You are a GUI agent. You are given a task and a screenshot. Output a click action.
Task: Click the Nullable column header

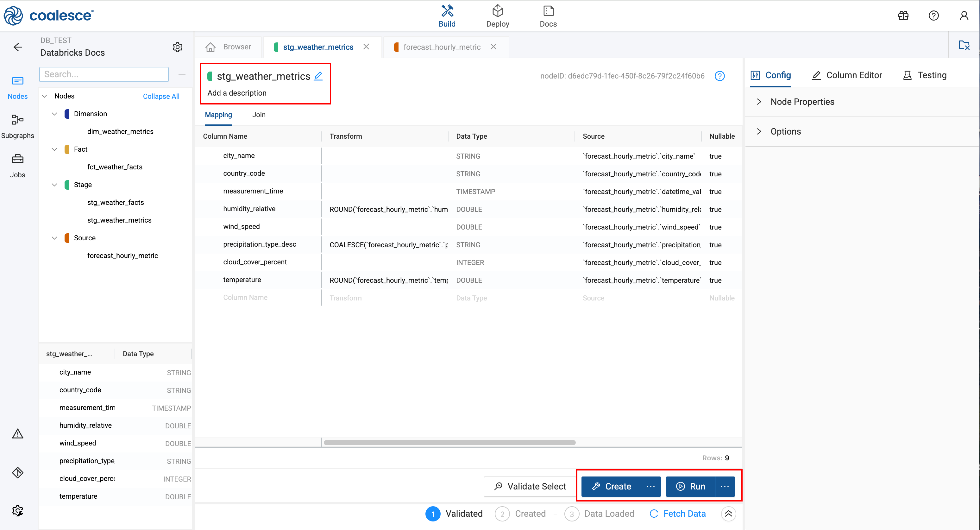[722, 136]
